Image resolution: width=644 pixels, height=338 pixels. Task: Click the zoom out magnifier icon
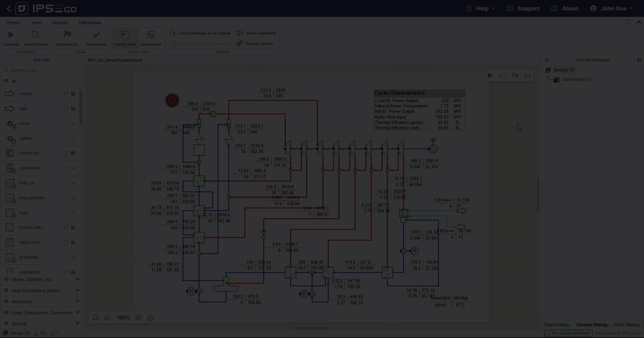point(107,318)
